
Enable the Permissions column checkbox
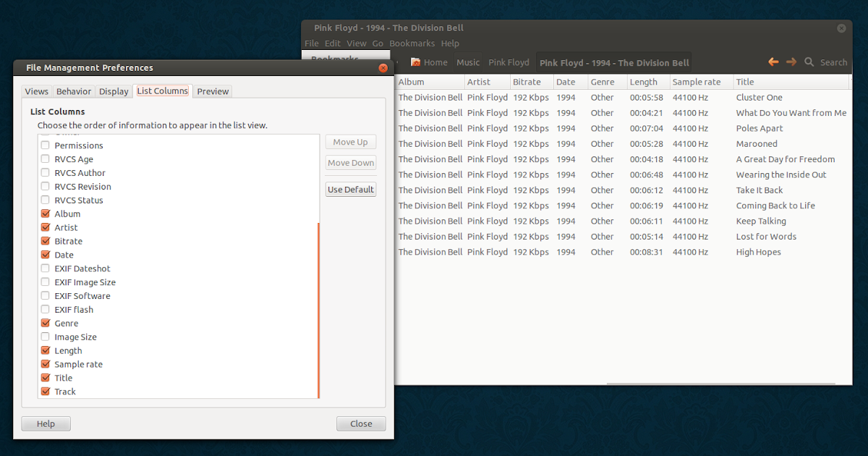pos(46,145)
